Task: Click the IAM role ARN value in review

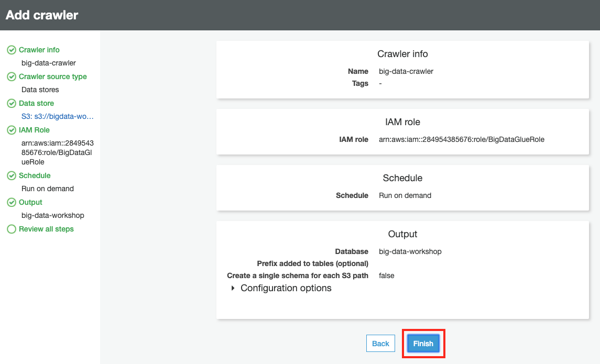Action: click(461, 139)
